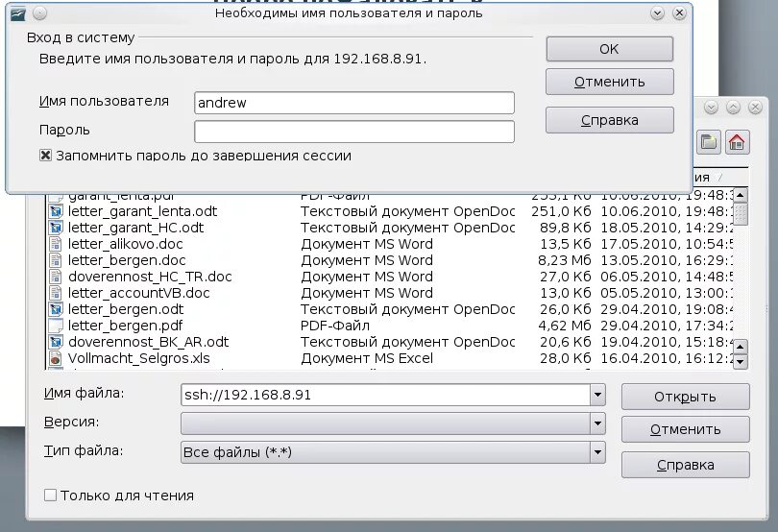Click the icon next to letter_garant_HC.odt
This screenshot has width=778, height=532.
point(56,228)
